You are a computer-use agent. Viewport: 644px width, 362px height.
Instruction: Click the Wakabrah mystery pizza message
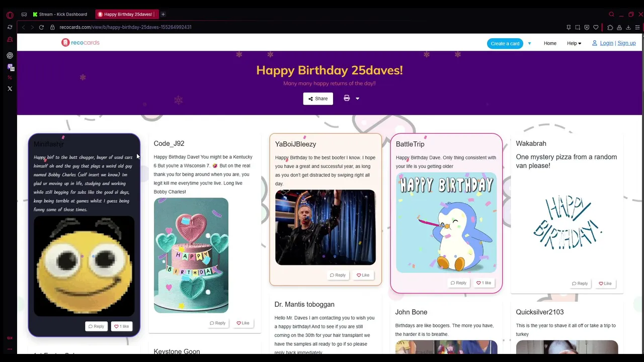pos(566,161)
